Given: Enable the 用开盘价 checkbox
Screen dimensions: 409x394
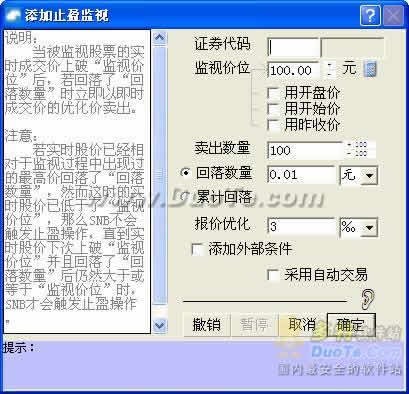Looking at the screenshot, I should coord(273,93).
